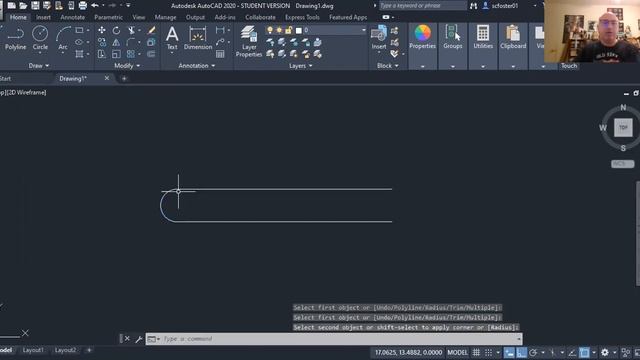The width and height of the screenshot is (640, 360).
Task: Toggle grid display in status bar
Action: tap(476, 352)
